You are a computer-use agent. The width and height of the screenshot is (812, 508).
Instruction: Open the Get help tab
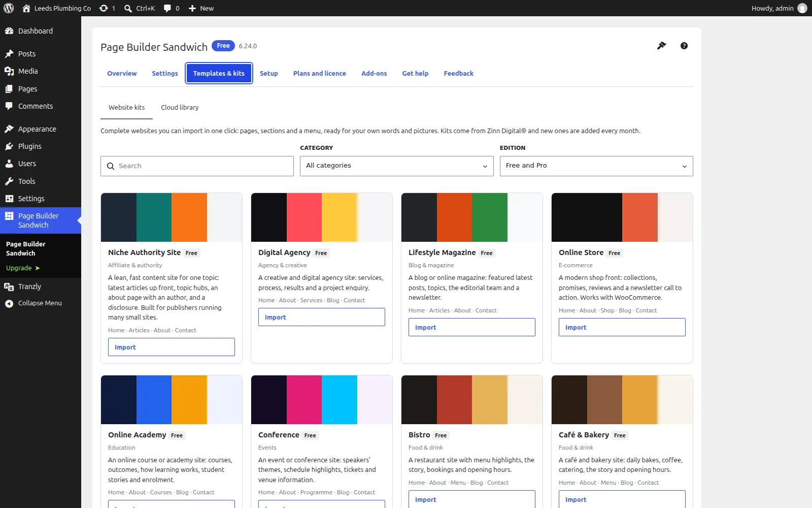[415, 74]
